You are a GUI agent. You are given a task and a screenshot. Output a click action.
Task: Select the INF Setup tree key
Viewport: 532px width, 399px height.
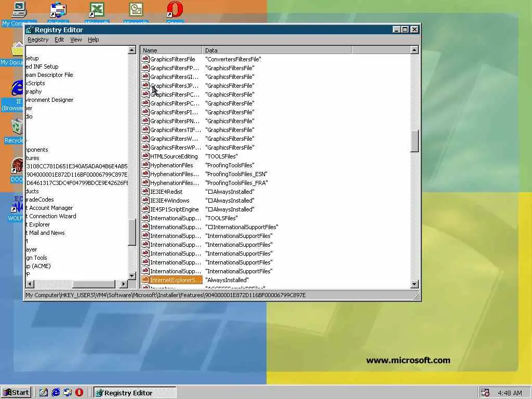tap(43, 66)
